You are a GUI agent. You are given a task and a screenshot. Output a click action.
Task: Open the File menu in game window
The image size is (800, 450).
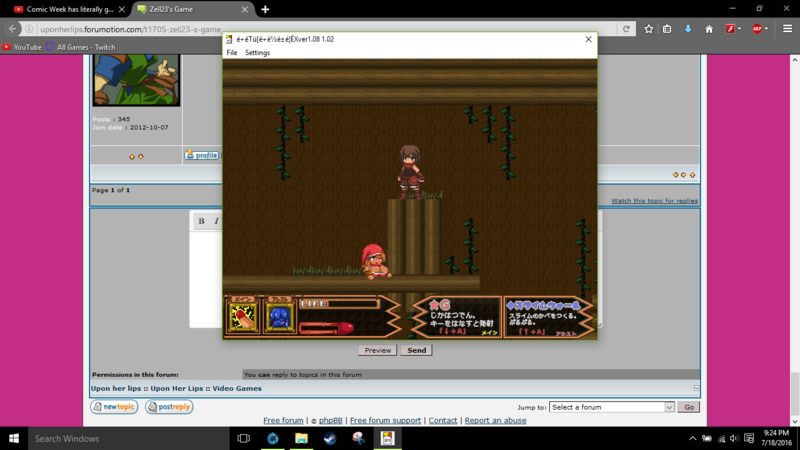coord(232,53)
